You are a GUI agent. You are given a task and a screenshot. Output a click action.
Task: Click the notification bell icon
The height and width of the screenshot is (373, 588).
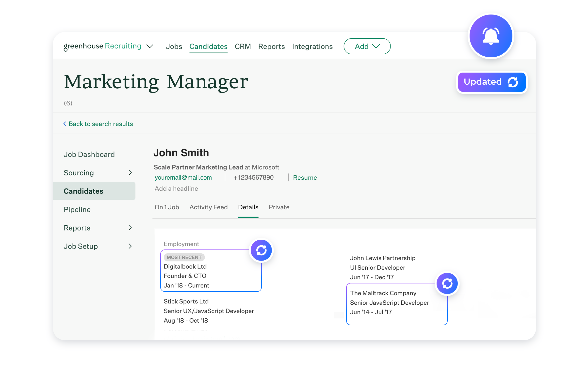[x=490, y=36]
